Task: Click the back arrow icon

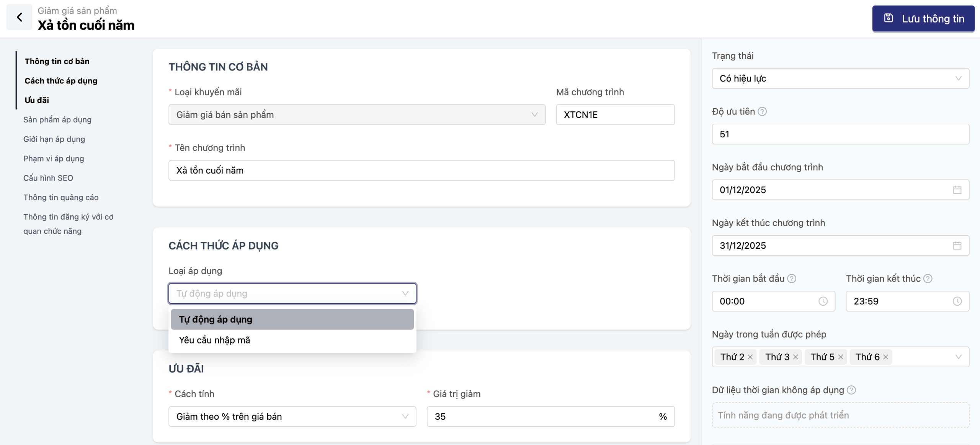Action: (19, 17)
